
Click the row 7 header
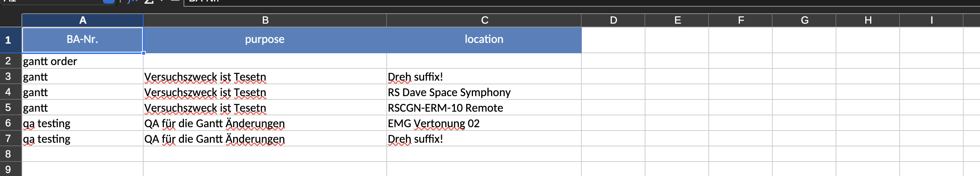[9, 139]
